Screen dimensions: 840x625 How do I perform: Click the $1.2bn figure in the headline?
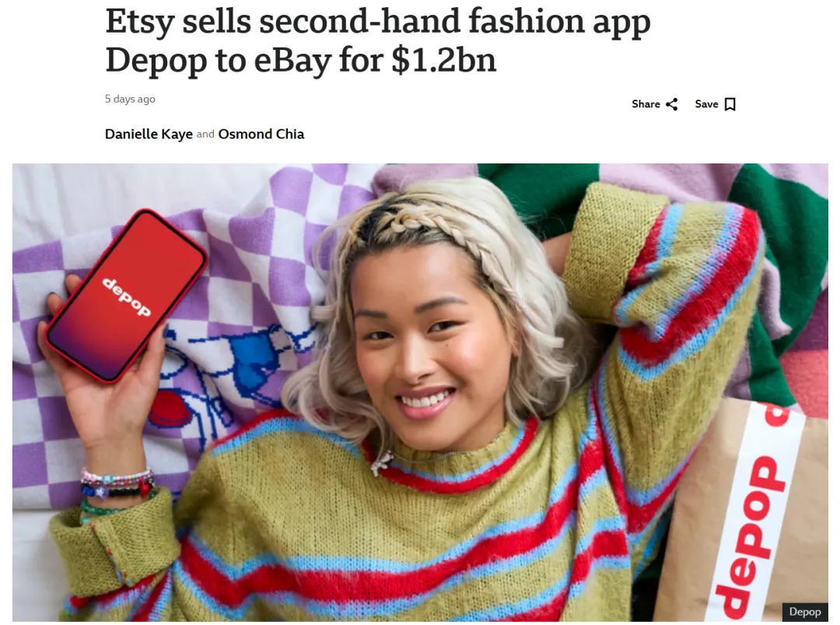(444, 59)
